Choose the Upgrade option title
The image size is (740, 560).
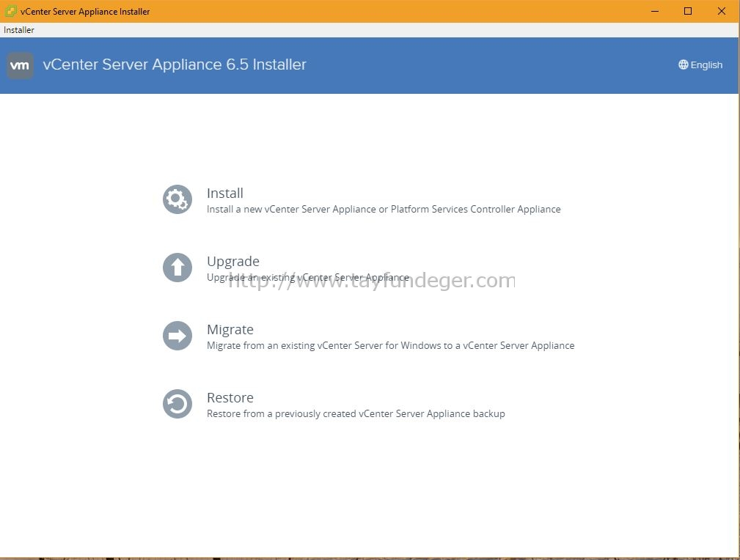pos(233,262)
